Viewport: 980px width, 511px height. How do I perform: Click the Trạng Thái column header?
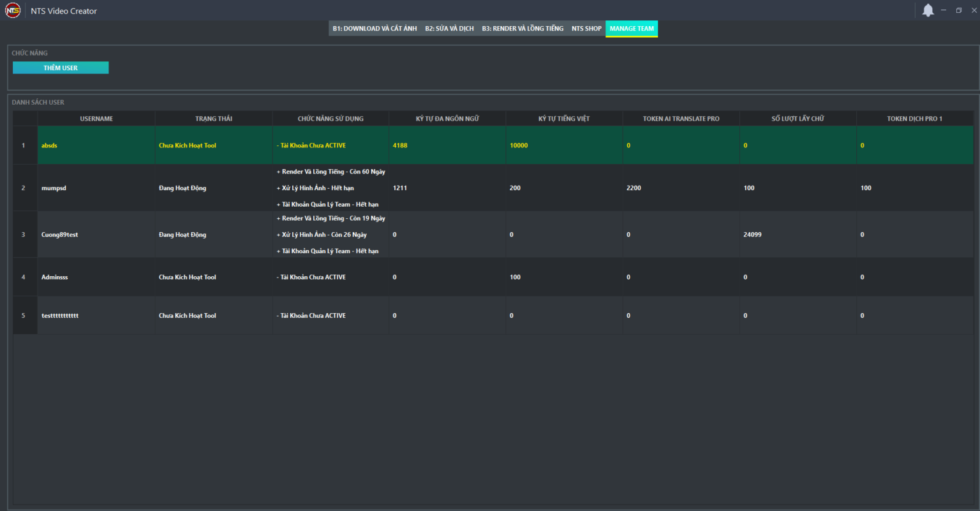coord(214,119)
